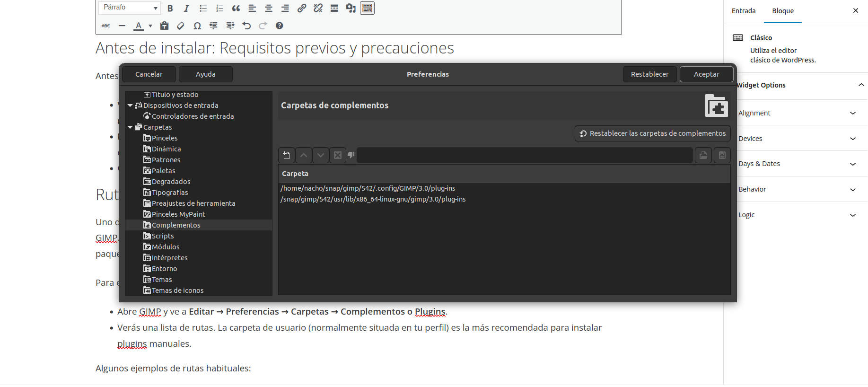Click the numbered list icon
The width and height of the screenshot is (868, 387).
tap(219, 8)
